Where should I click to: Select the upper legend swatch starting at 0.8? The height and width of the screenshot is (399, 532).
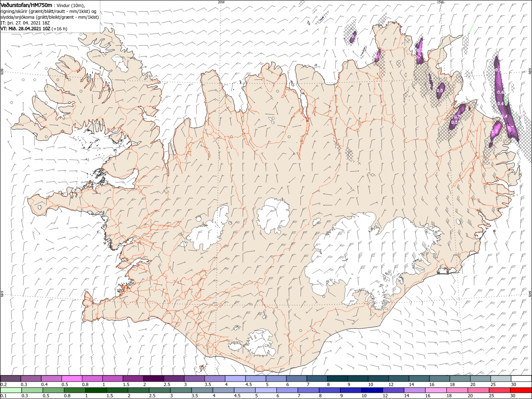pos(92,379)
